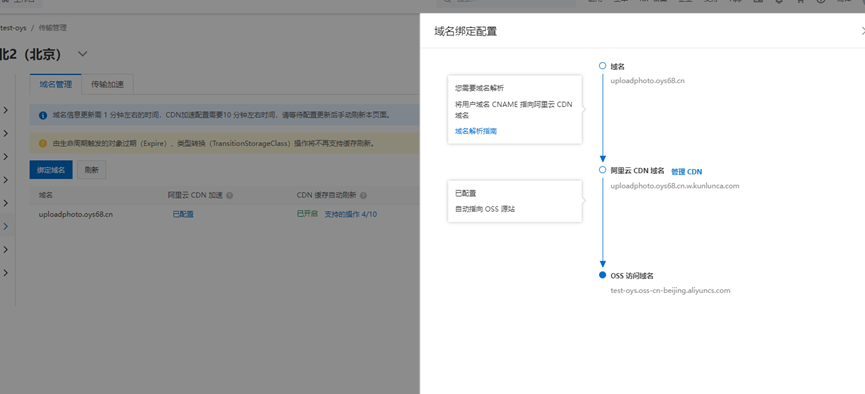The height and width of the screenshot is (394, 865).
Task: Click the filled circle node for OSS 访问域名
Action: pyautogui.click(x=602, y=275)
